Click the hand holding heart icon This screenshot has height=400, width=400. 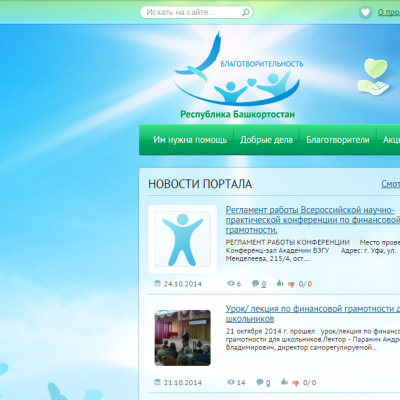(374, 77)
